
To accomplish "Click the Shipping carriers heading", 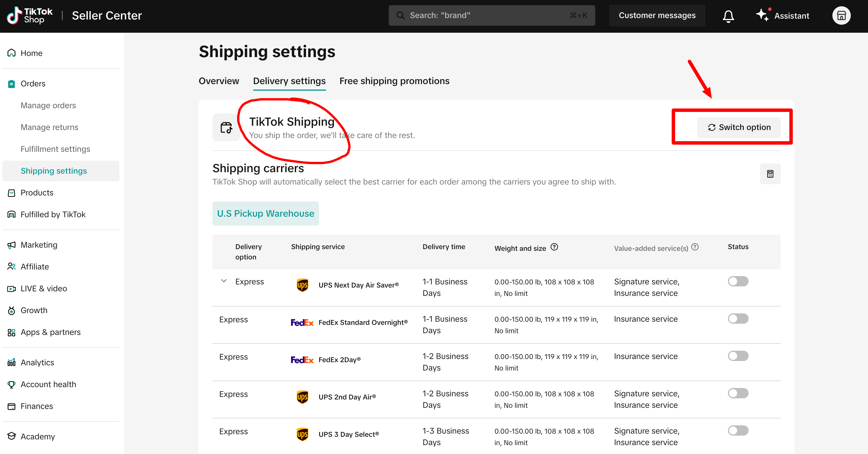I will point(258,168).
